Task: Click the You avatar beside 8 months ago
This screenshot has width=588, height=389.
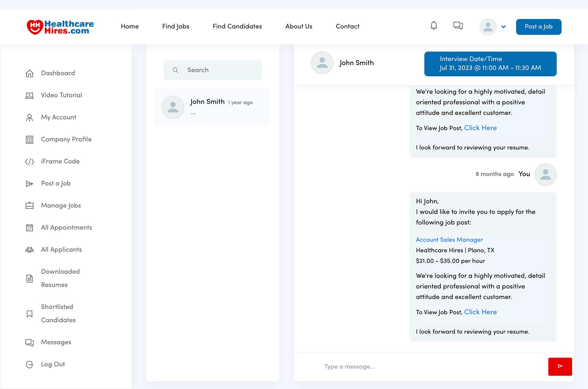Action: pos(545,174)
